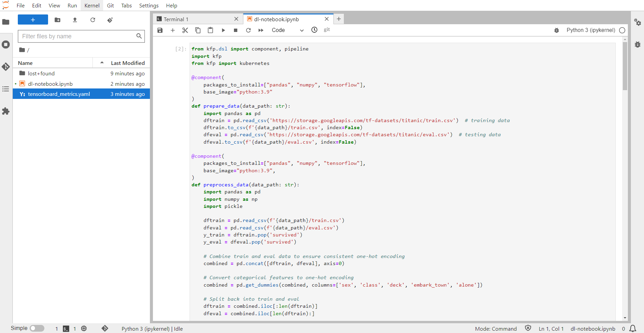The image size is (644, 333).
Task: Click the Git status icon in status bar
Action: 105,328
